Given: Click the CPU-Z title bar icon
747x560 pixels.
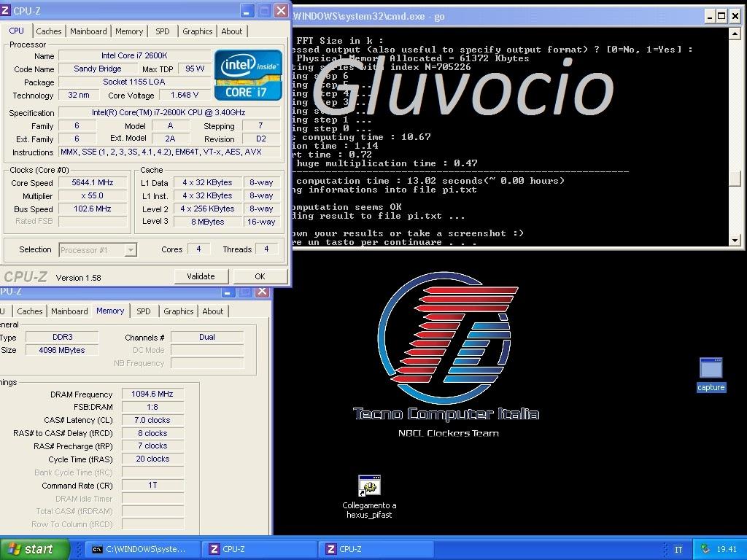Looking at the screenshot, I should click(5, 10).
